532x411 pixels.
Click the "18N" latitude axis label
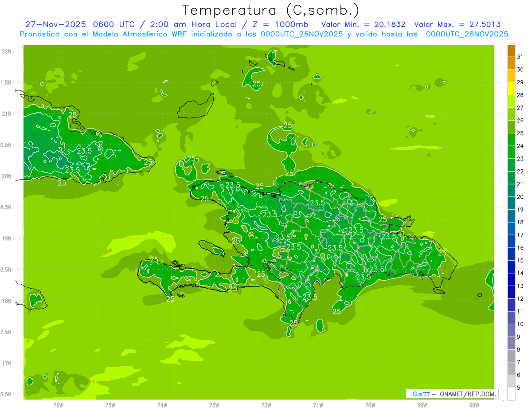(x=7, y=301)
